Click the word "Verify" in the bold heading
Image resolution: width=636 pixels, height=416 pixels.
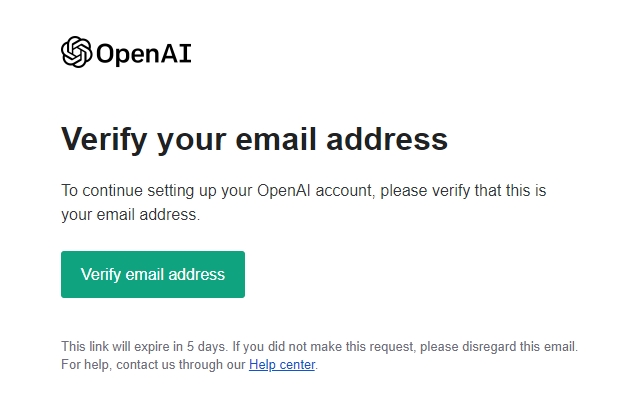[x=104, y=140]
